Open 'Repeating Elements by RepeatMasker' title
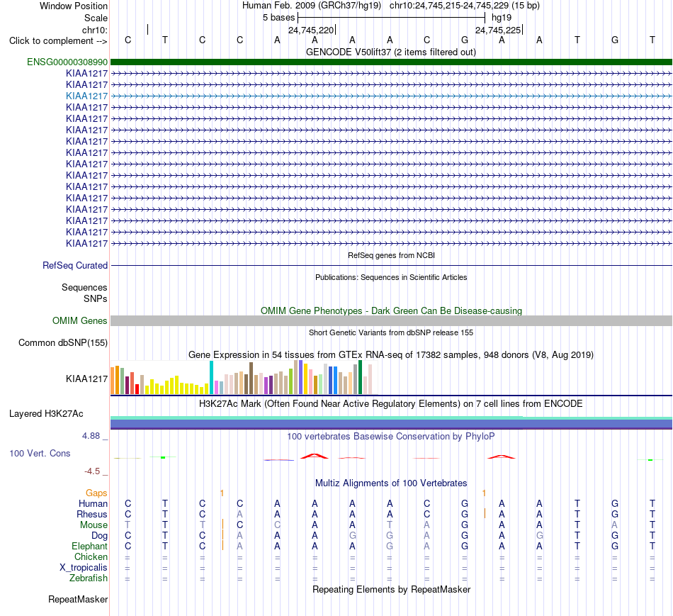673x616 pixels. tap(392, 590)
